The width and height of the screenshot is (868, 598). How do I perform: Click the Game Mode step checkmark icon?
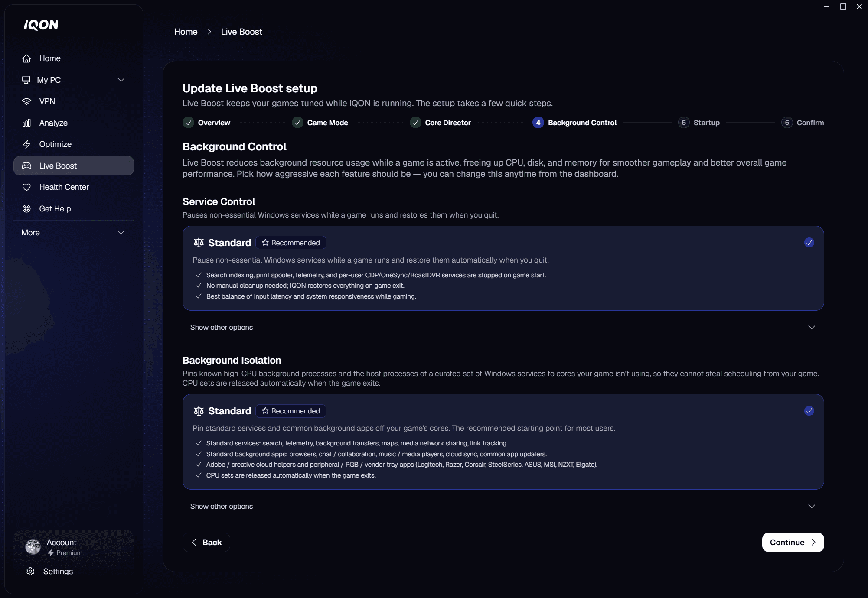point(297,123)
